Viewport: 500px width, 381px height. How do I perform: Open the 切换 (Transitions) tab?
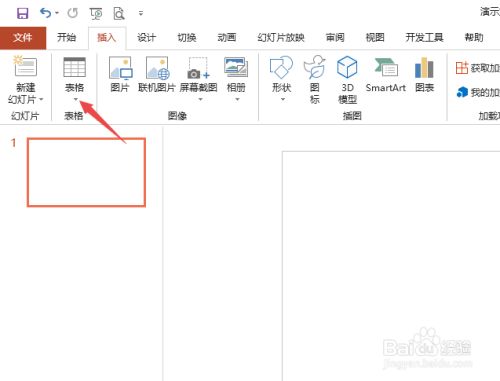coord(187,38)
